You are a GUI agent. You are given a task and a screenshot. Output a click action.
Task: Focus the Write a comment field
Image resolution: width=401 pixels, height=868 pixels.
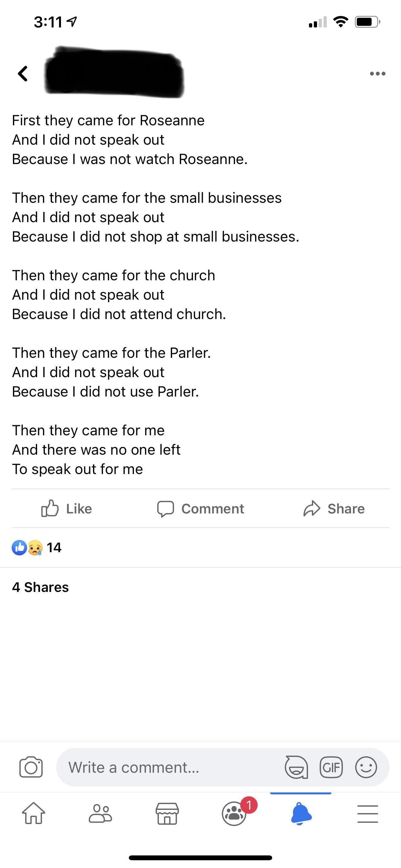coord(169,767)
